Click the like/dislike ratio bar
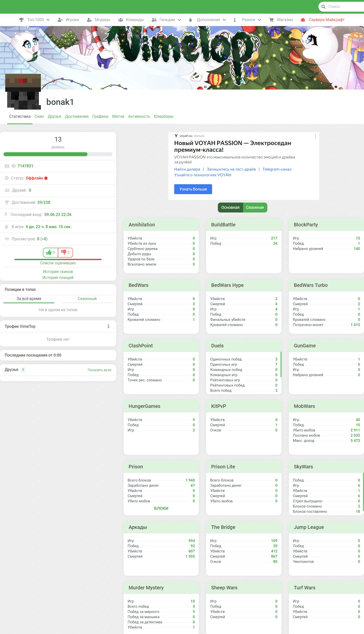 tap(58, 259)
